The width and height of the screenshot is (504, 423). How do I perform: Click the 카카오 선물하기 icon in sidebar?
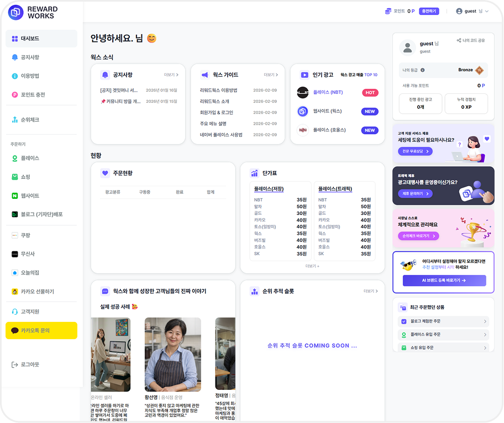click(15, 292)
